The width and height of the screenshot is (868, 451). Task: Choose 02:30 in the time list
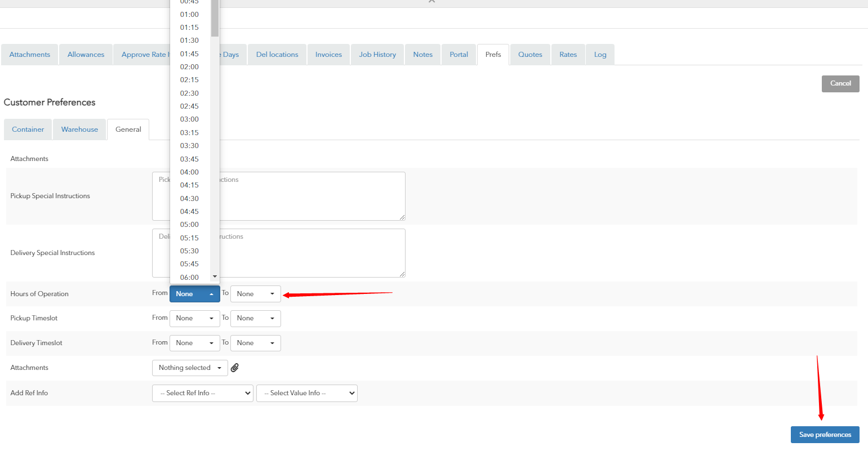click(190, 93)
